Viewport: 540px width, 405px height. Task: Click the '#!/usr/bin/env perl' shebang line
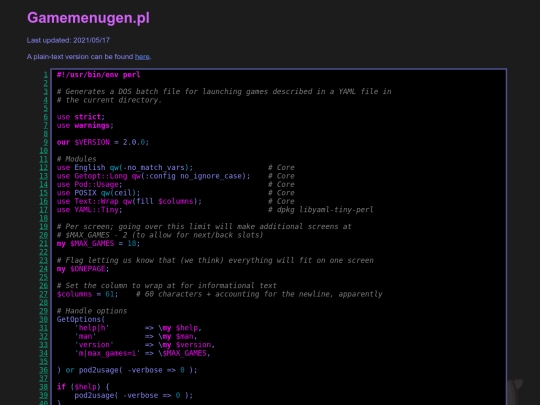98,75
